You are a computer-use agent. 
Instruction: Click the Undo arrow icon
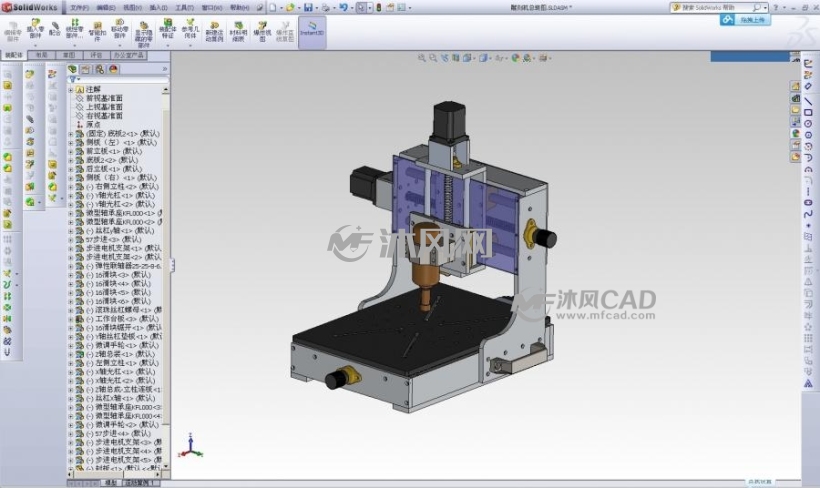point(343,7)
